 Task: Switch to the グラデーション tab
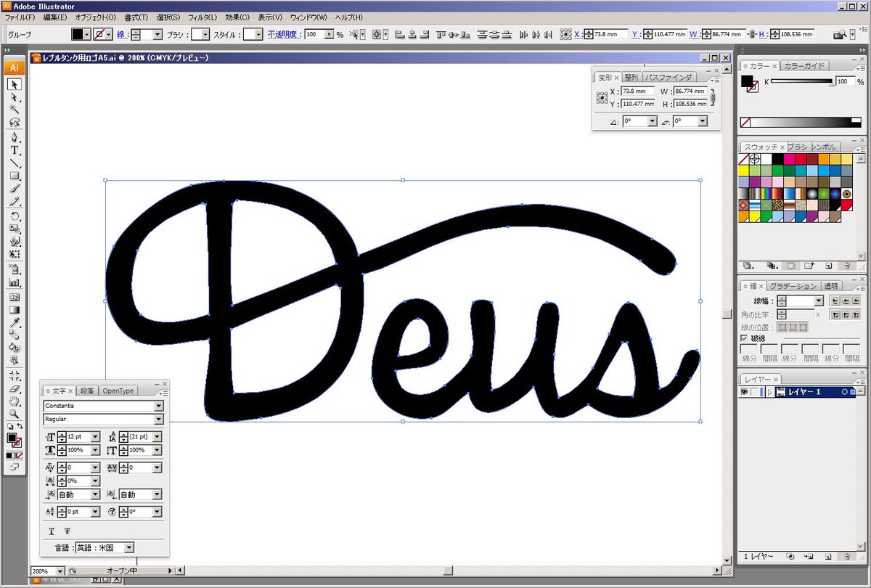point(793,286)
